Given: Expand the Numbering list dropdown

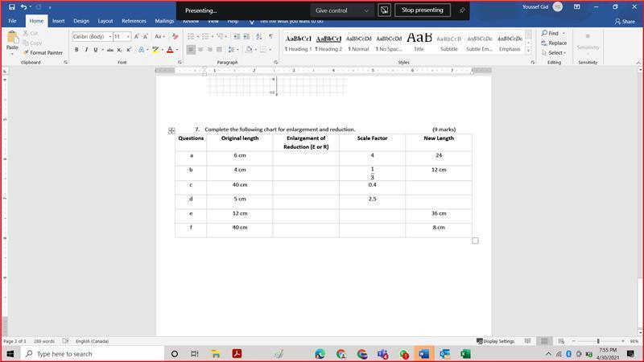Looking at the screenshot, I should tap(213, 36).
